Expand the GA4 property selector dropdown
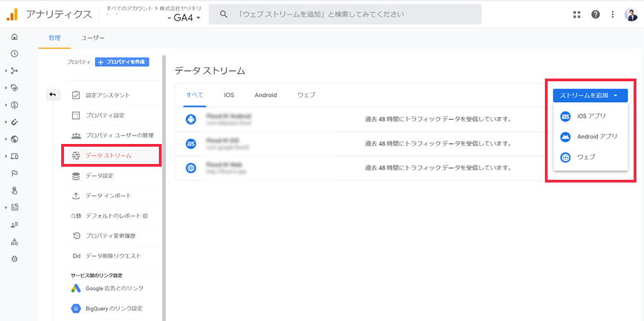 coord(184,18)
